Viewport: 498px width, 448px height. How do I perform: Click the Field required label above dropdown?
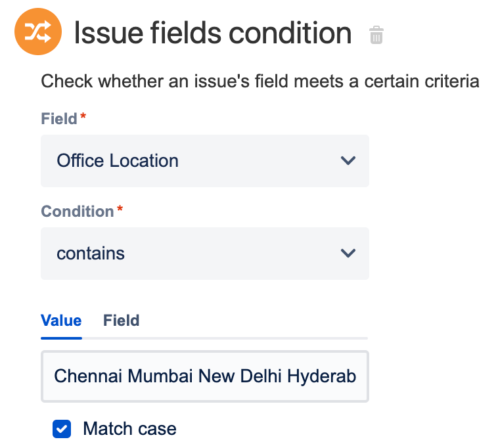59,119
